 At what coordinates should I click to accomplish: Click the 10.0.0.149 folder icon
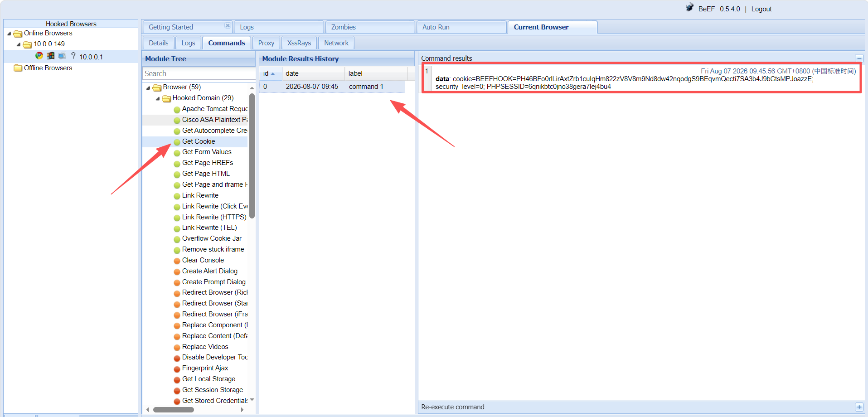[x=27, y=44]
